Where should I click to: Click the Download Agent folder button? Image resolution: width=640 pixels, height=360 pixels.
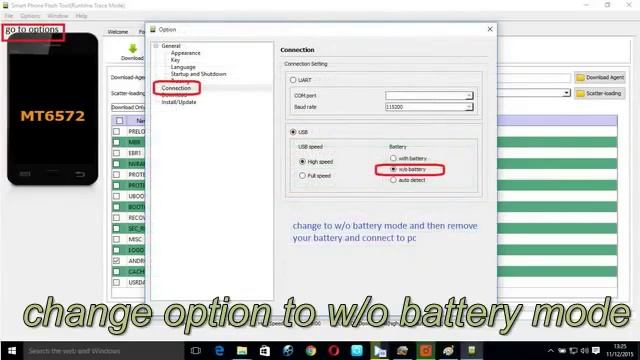[x=600, y=77]
